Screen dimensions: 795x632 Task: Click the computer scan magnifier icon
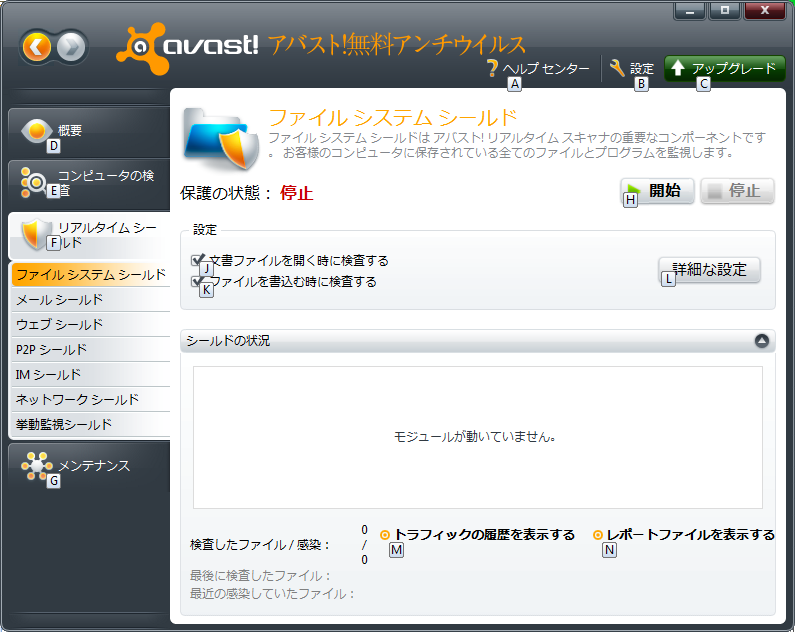coord(33,182)
